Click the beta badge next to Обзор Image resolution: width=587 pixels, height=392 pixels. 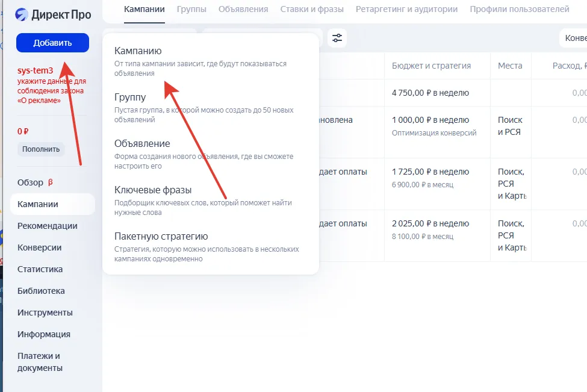[x=51, y=182]
